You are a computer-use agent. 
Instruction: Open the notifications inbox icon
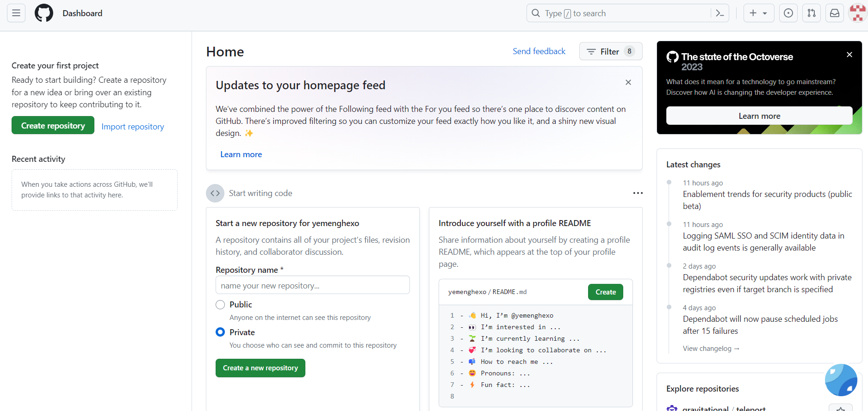tap(835, 13)
